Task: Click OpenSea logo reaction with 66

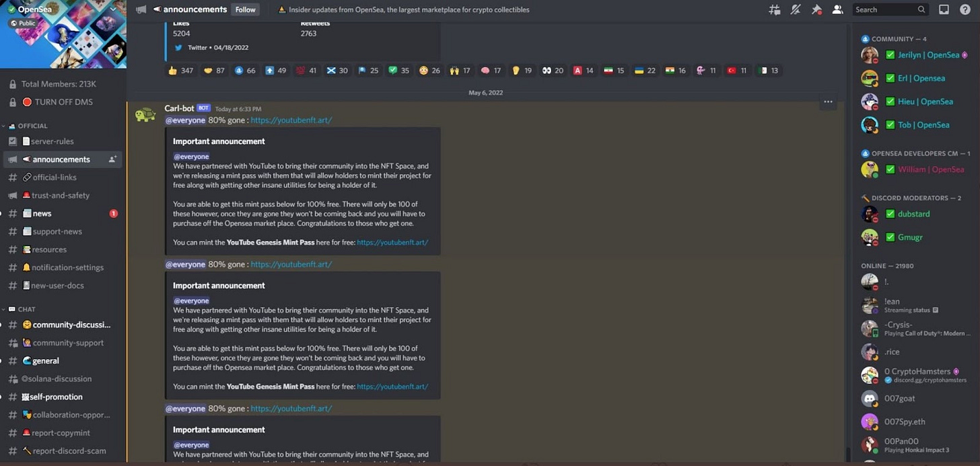Action: (x=245, y=71)
